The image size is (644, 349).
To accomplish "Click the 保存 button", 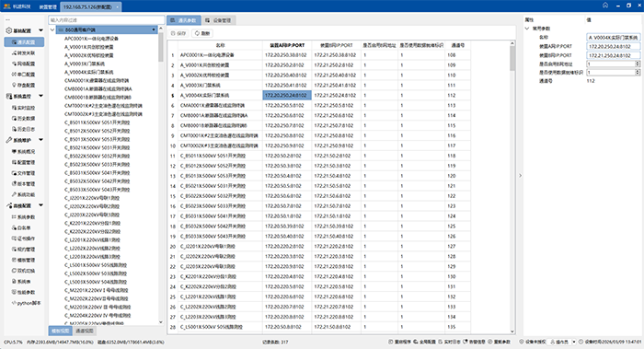I will click(x=178, y=33).
